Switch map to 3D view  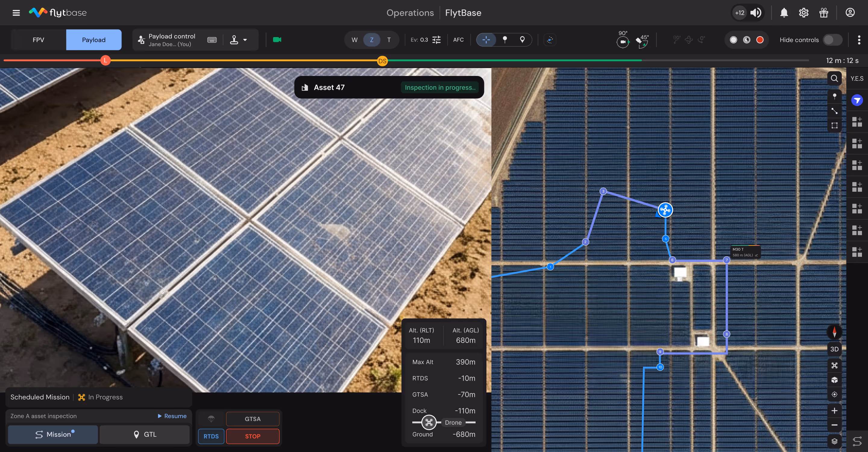pyautogui.click(x=834, y=349)
